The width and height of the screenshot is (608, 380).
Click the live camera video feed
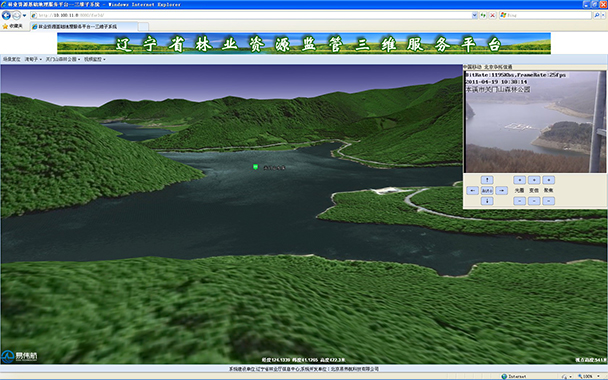tap(535, 121)
